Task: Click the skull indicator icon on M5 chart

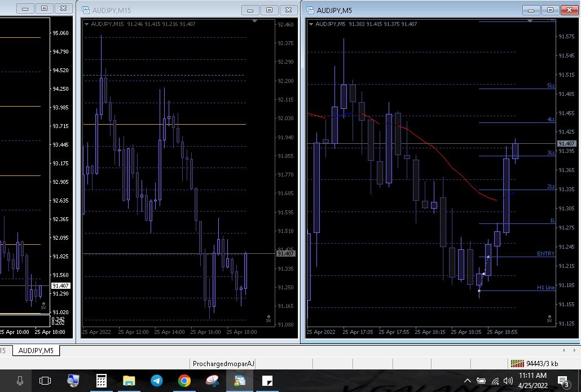Action: point(549,319)
